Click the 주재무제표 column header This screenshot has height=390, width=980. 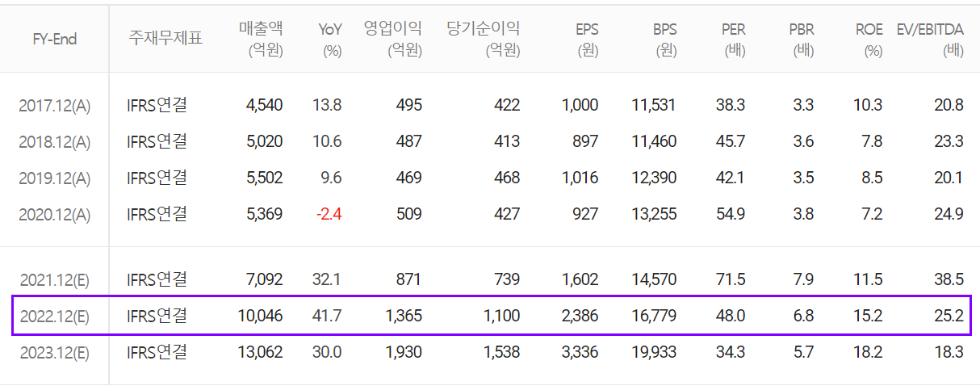165,39
